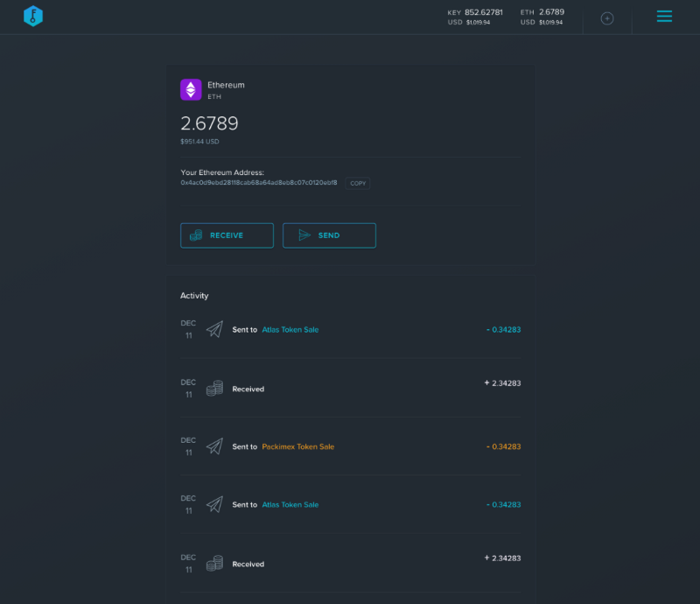
Task: Click the SEND button
Action: (329, 235)
